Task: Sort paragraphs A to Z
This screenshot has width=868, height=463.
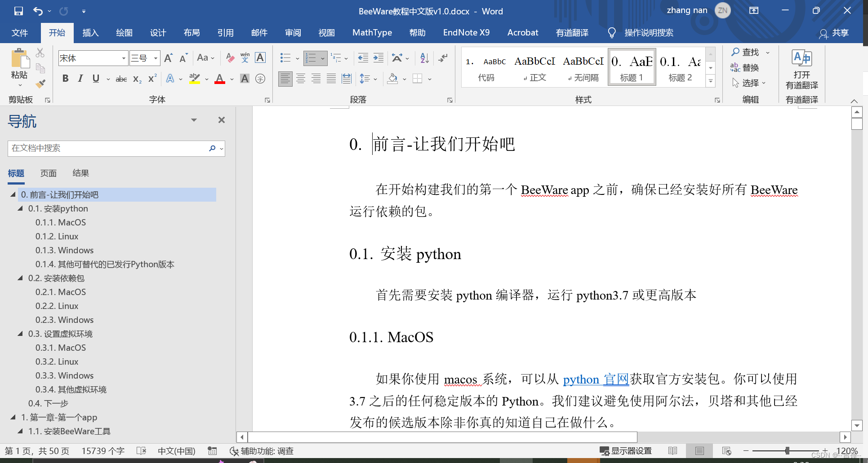Action: click(x=424, y=58)
